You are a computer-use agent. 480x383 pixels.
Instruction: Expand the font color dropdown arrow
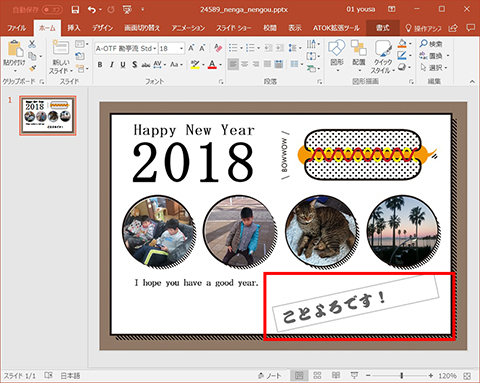tap(221, 65)
